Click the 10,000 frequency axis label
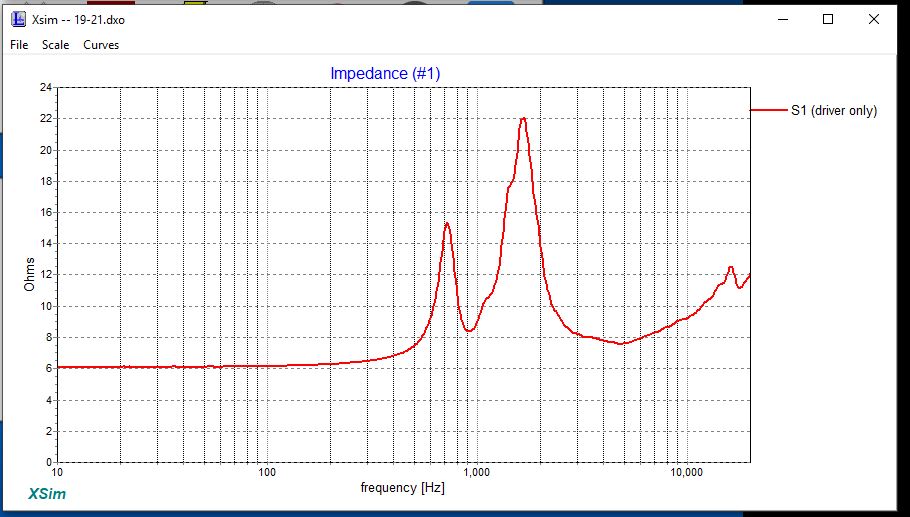This screenshot has width=910, height=517. (x=687, y=472)
